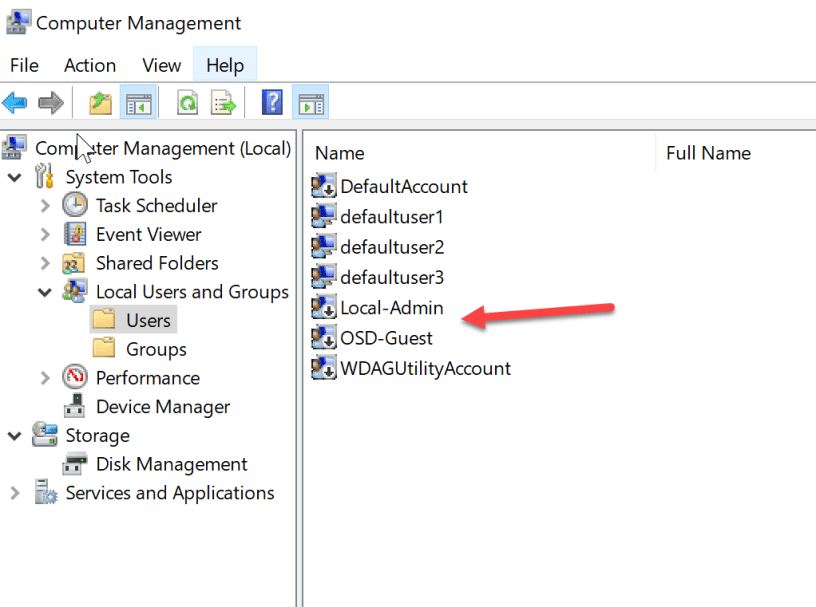Open the Action menu

pos(90,65)
